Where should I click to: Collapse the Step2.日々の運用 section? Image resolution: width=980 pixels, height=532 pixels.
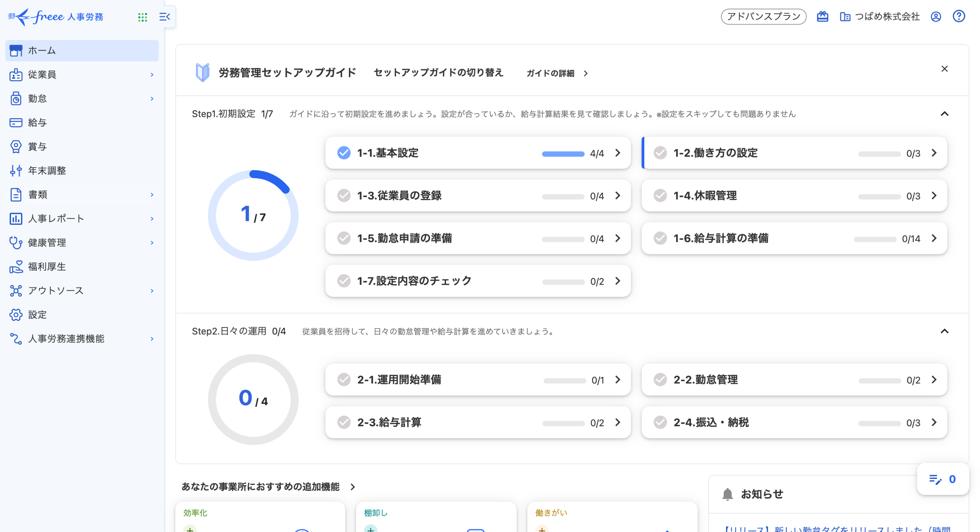(x=944, y=331)
